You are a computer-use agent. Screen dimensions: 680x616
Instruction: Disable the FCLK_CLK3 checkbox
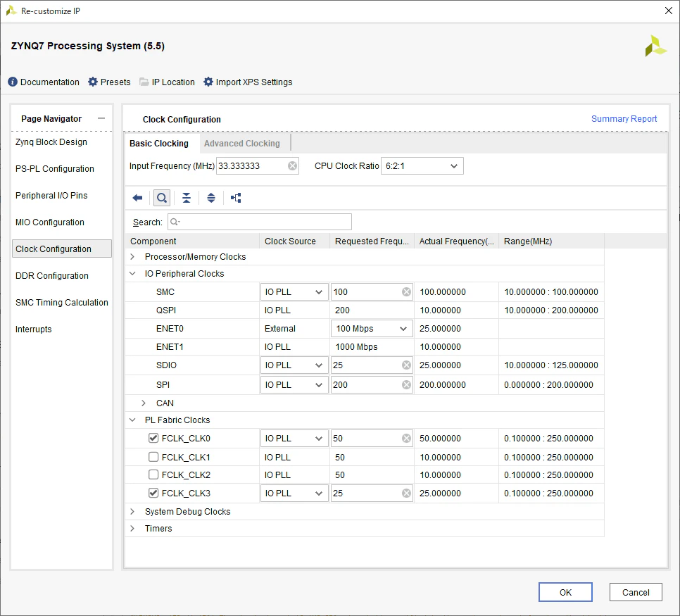point(153,493)
